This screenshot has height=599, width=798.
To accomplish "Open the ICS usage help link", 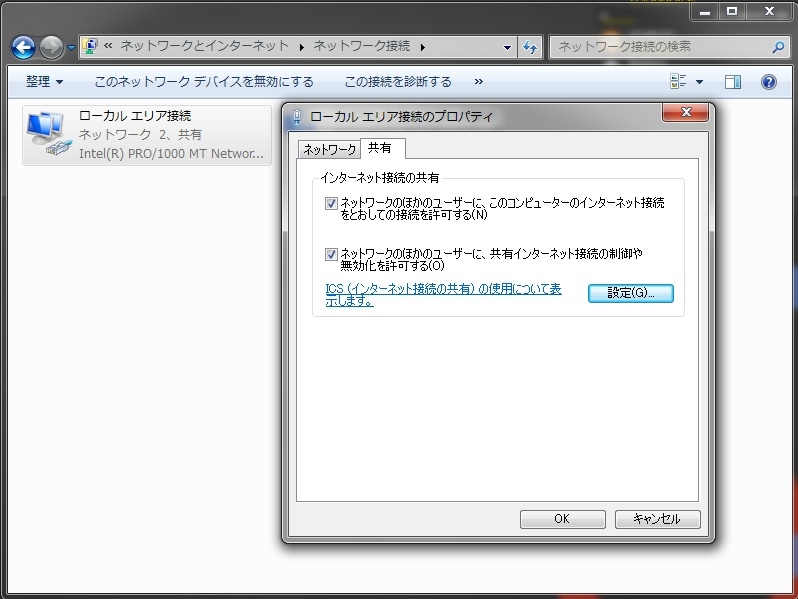I will (443, 294).
